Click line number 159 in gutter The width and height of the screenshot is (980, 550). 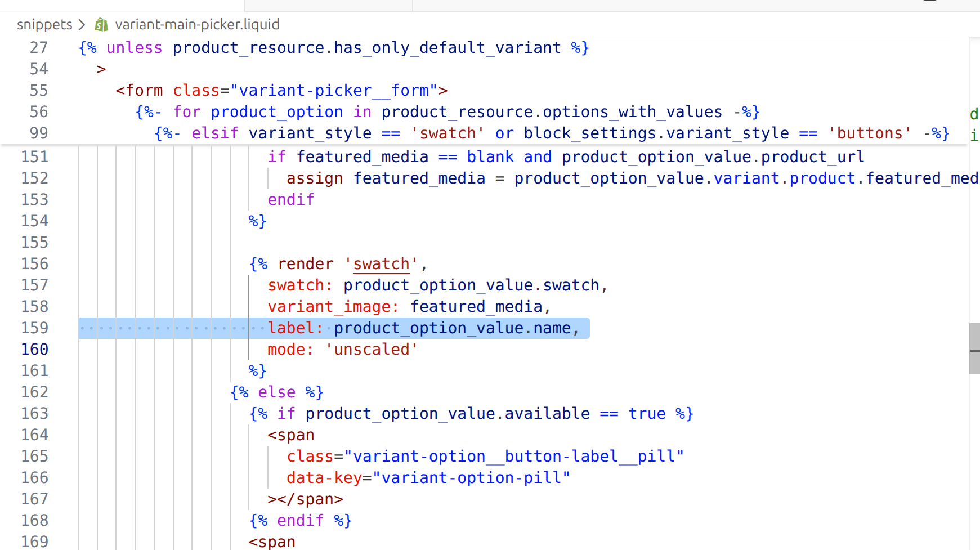35,328
